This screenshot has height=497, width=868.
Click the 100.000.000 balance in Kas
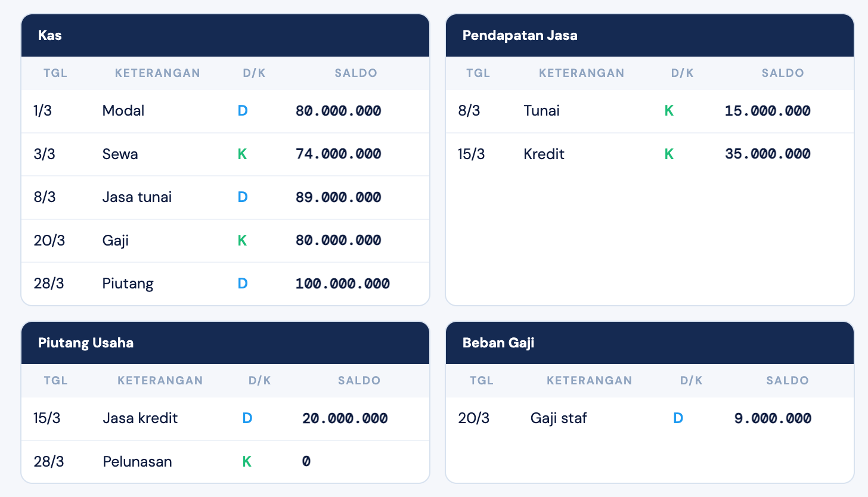tap(343, 284)
